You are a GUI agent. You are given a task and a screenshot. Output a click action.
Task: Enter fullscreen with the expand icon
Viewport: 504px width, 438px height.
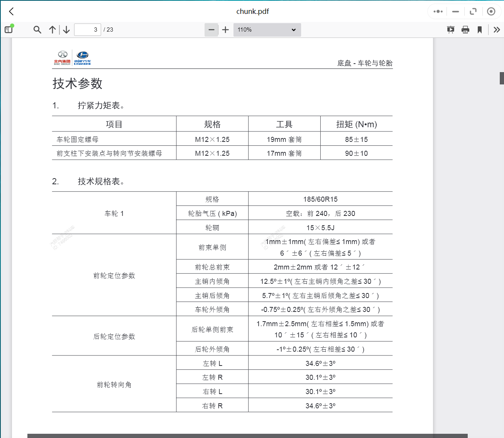tap(473, 11)
